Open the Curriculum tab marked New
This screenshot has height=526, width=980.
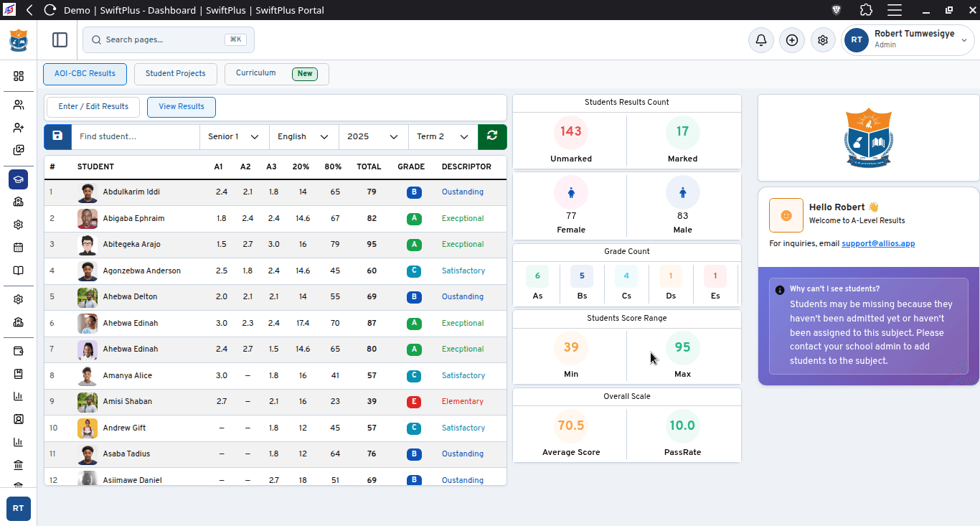(x=277, y=74)
